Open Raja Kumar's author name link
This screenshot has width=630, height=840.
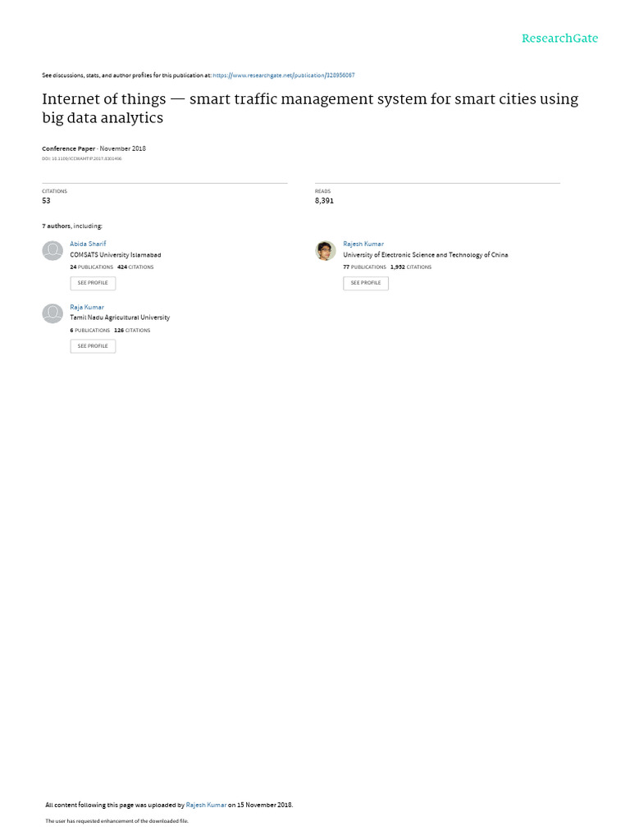coord(87,307)
